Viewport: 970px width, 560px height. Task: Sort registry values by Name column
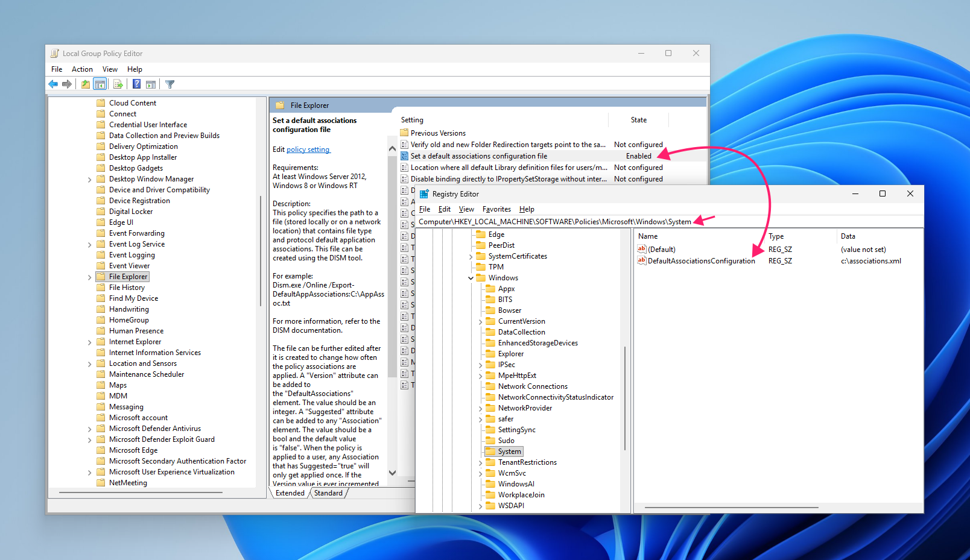[x=699, y=236]
